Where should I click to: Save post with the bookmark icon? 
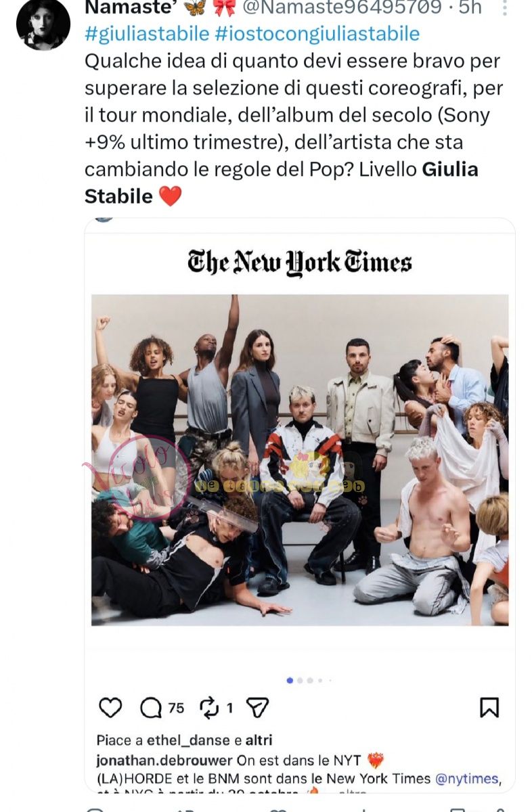click(489, 707)
